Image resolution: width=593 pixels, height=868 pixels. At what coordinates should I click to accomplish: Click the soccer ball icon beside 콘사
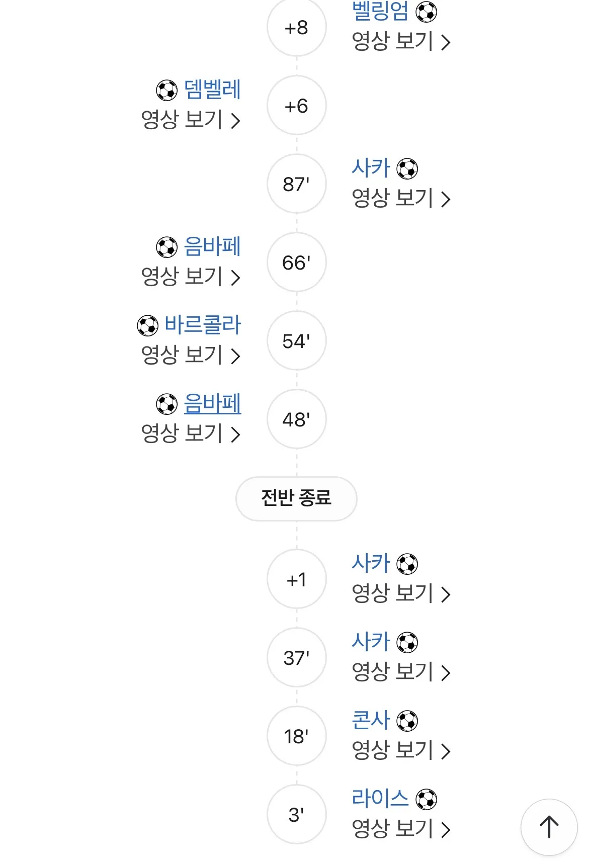tap(407, 721)
